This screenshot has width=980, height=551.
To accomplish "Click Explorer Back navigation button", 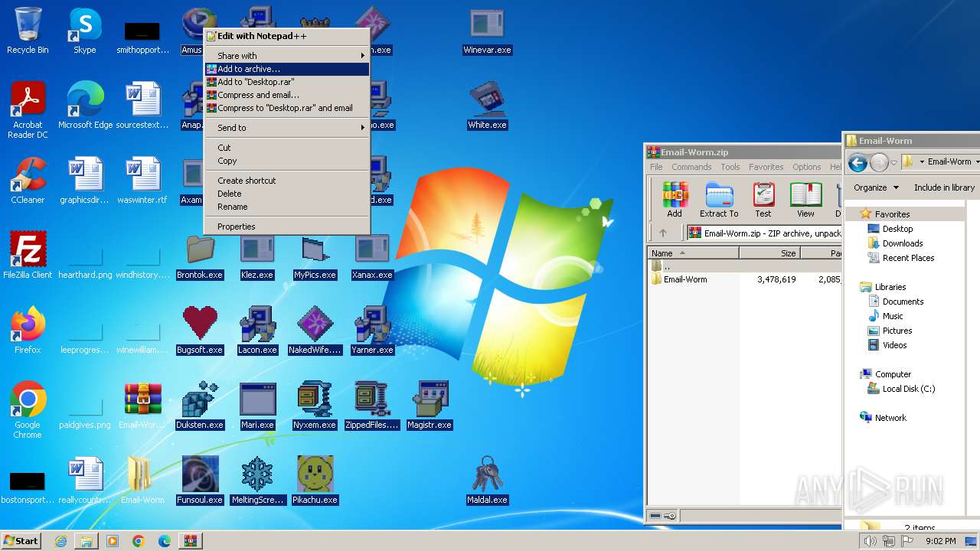I will (857, 162).
